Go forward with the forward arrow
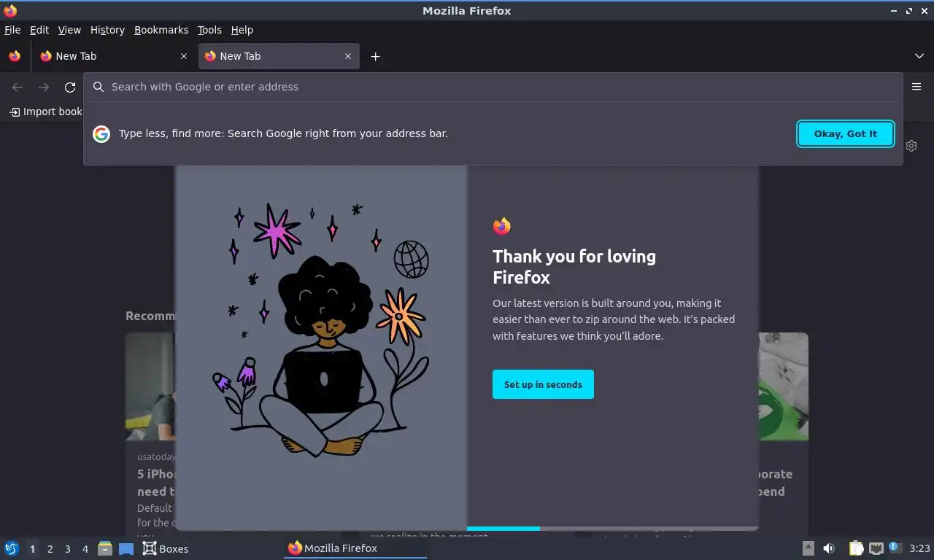The width and height of the screenshot is (934, 560). point(44,87)
